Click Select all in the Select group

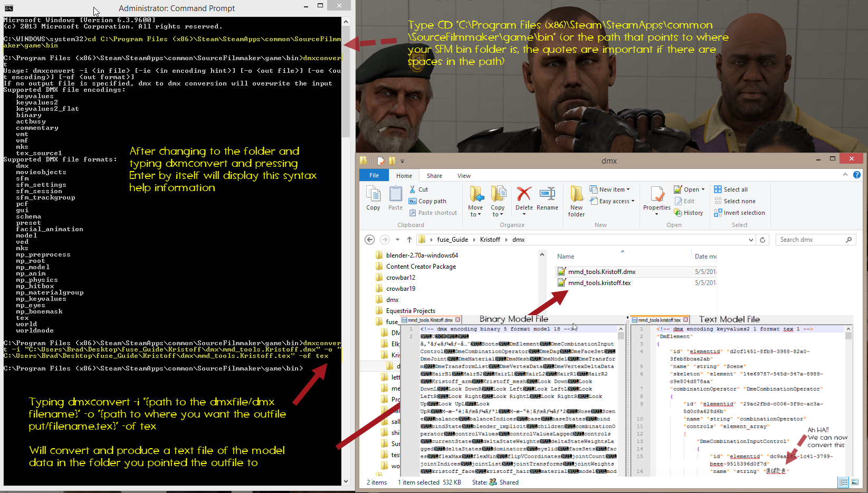click(x=731, y=189)
